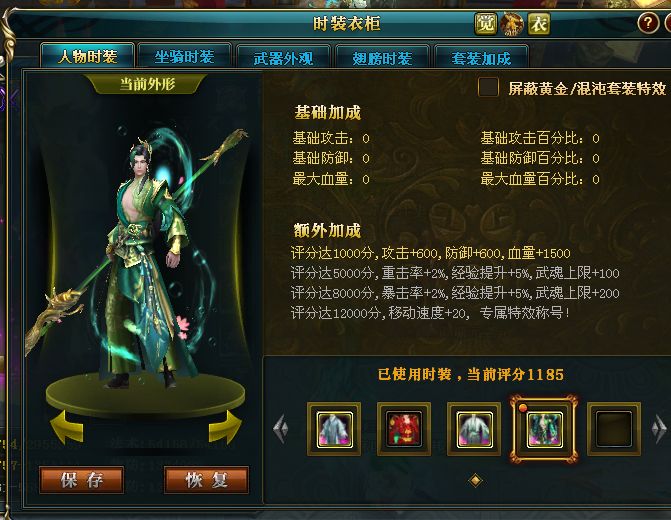This screenshot has height=520, width=671.
Task: Go to next costume page arrow
Action: (659, 428)
